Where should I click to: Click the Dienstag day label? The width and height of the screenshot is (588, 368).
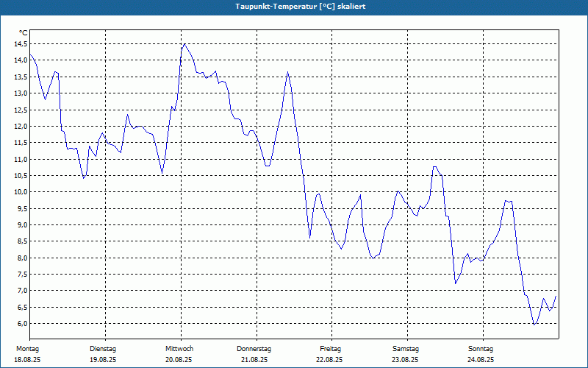(x=103, y=349)
